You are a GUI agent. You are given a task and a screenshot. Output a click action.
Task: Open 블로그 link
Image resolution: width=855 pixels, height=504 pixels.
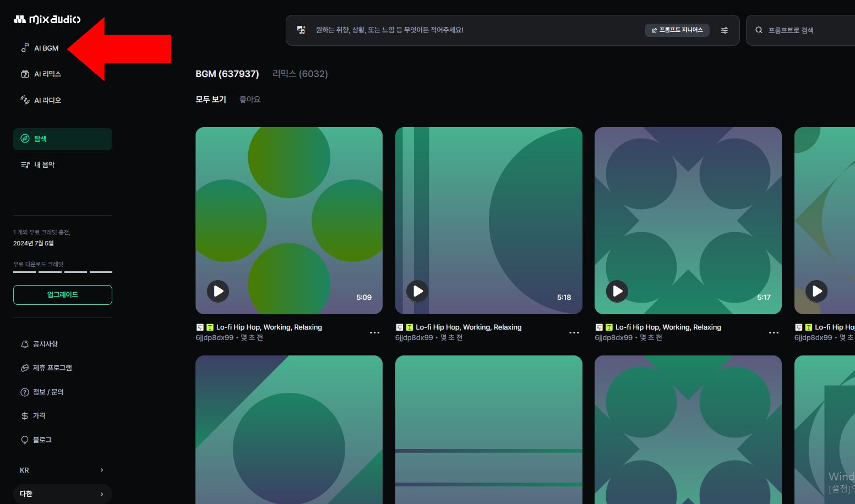[36, 440]
